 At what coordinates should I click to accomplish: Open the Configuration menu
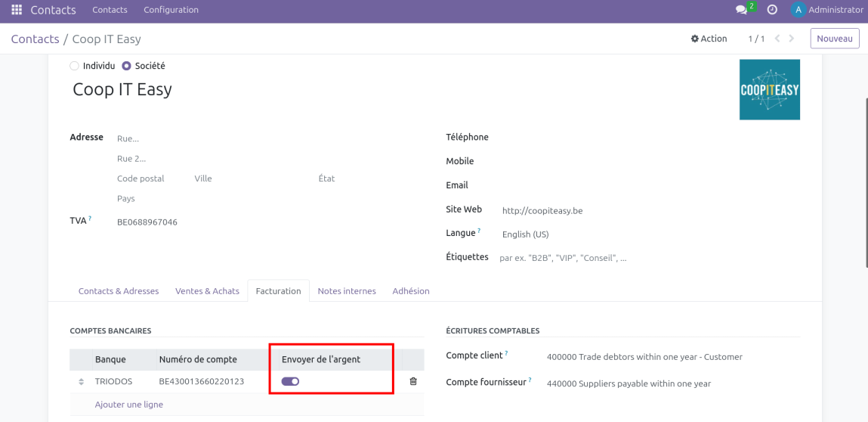[x=171, y=10]
